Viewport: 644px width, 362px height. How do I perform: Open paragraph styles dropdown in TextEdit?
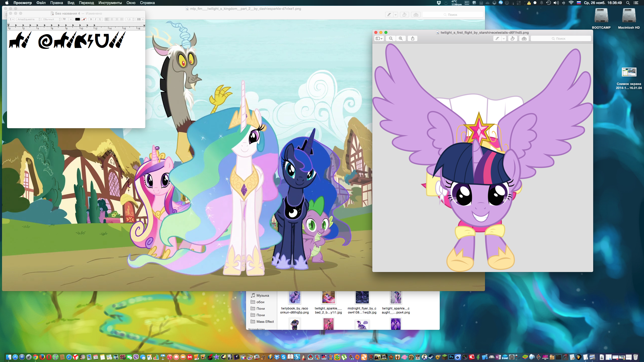point(11,19)
